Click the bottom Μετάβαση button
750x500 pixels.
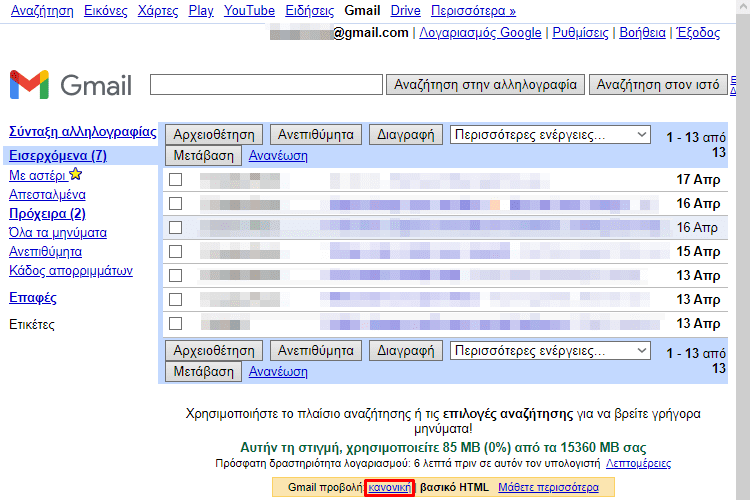pos(203,371)
